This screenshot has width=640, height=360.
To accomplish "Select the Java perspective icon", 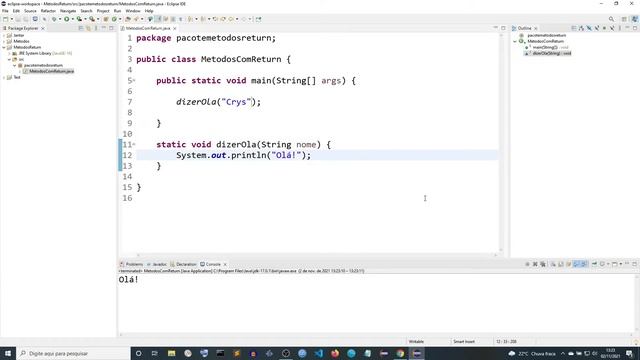I will click(x=634, y=19).
